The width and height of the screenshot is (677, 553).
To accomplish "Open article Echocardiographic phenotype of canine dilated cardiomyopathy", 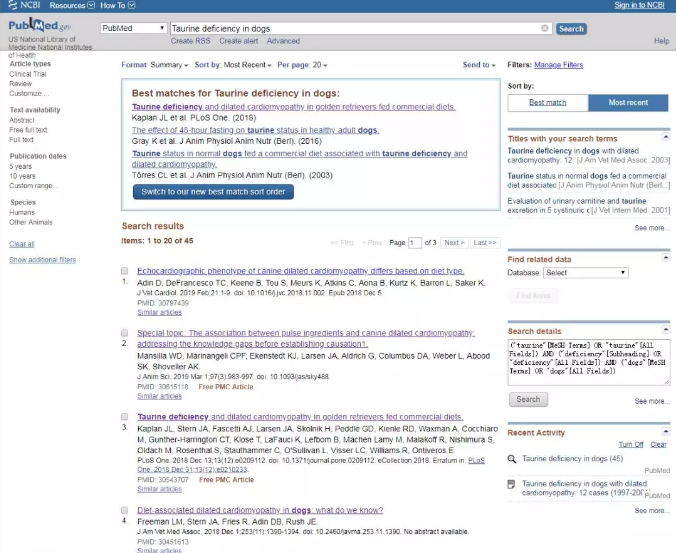I will (x=301, y=271).
